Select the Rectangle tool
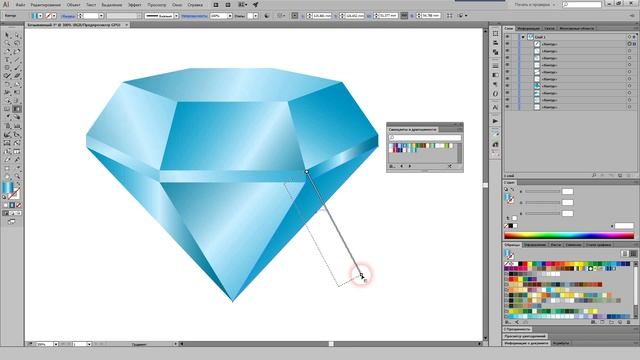Screen dimensions: 640x360 click(7, 68)
